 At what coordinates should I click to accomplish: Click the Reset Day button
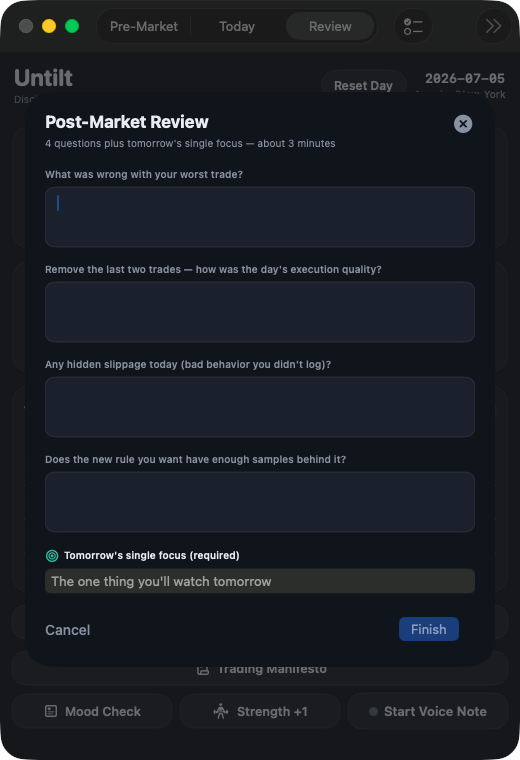pos(363,85)
